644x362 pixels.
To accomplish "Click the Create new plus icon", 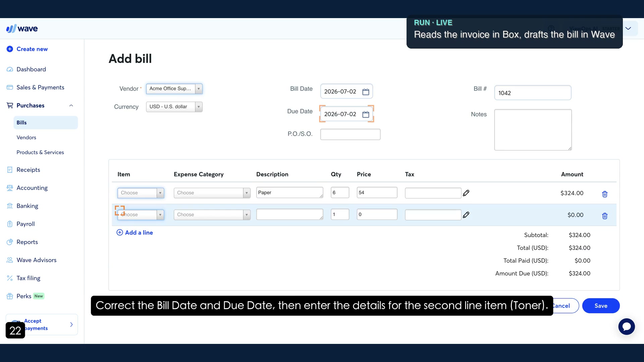I will tap(10, 49).
